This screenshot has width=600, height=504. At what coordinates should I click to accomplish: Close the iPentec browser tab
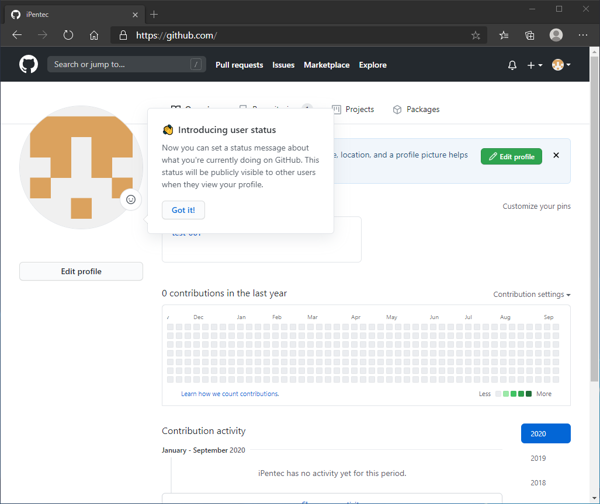[135, 15]
